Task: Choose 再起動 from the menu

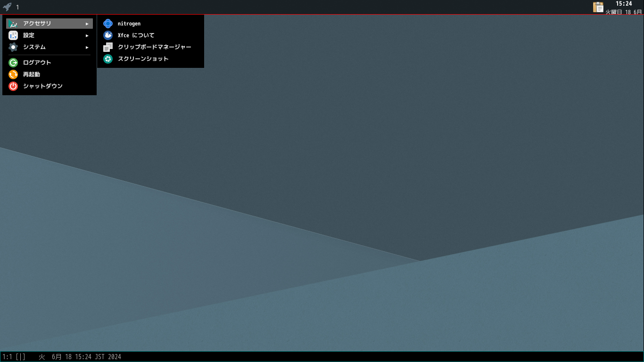Action: coord(50,74)
